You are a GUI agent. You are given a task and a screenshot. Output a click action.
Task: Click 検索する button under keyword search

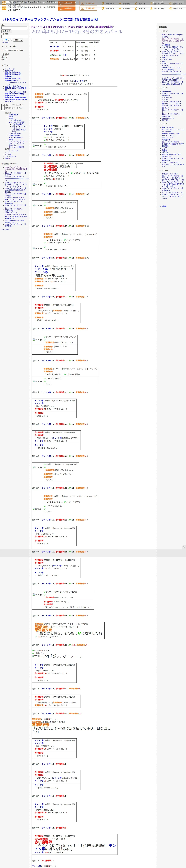point(6,31)
